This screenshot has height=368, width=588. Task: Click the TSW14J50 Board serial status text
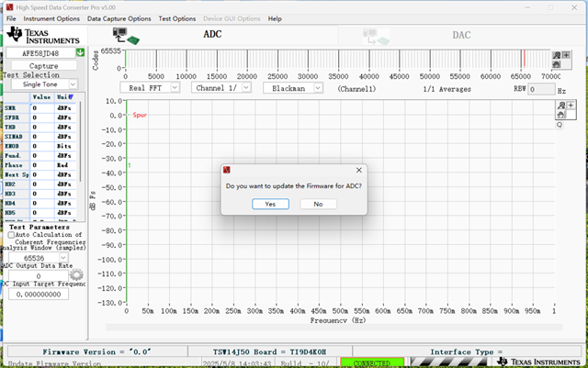(269, 351)
